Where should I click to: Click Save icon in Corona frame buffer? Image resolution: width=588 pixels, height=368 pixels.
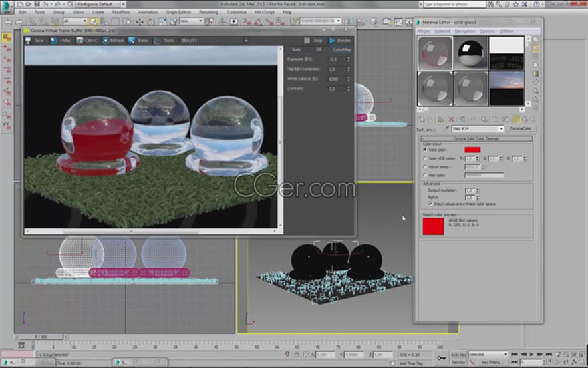click(x=28, y=41)
